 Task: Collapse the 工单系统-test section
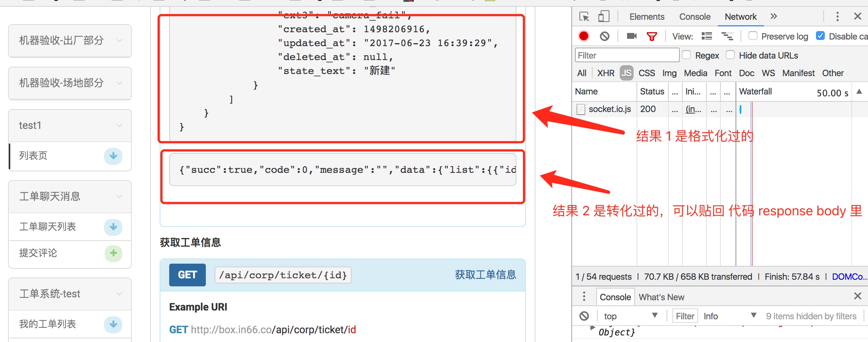click(x=70, y=294)
